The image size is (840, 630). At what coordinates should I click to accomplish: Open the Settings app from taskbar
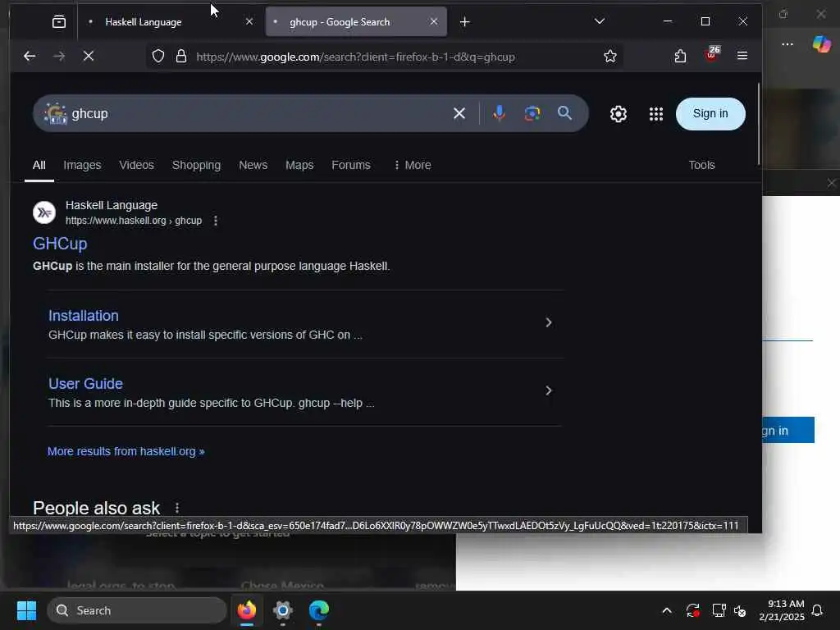point(282,610)
